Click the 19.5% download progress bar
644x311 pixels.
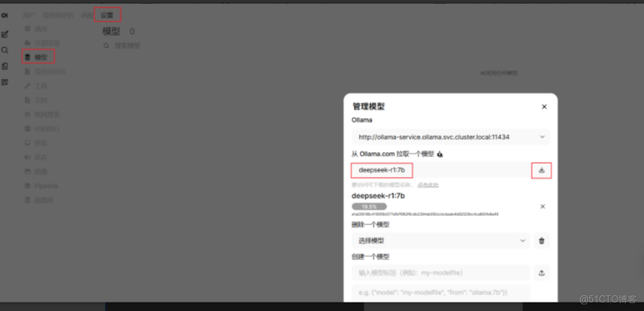(x=369, y=207)
